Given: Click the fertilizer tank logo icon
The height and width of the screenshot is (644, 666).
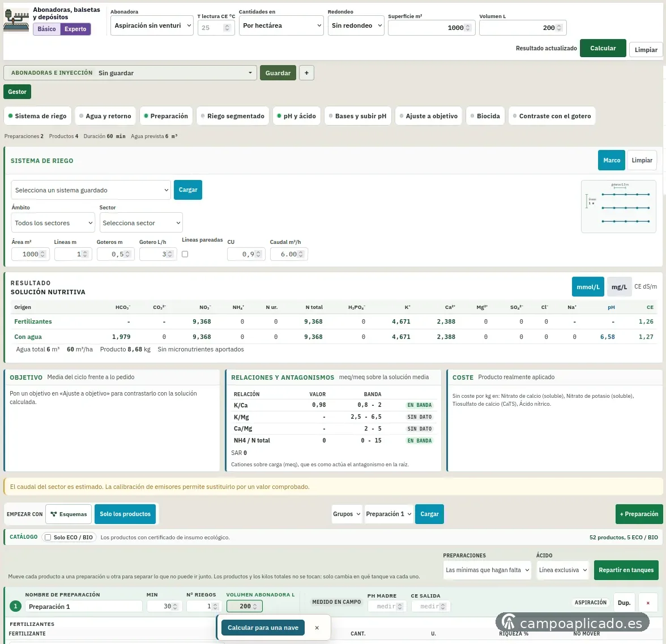Looking at the screenshot, I should click(16, 20).
